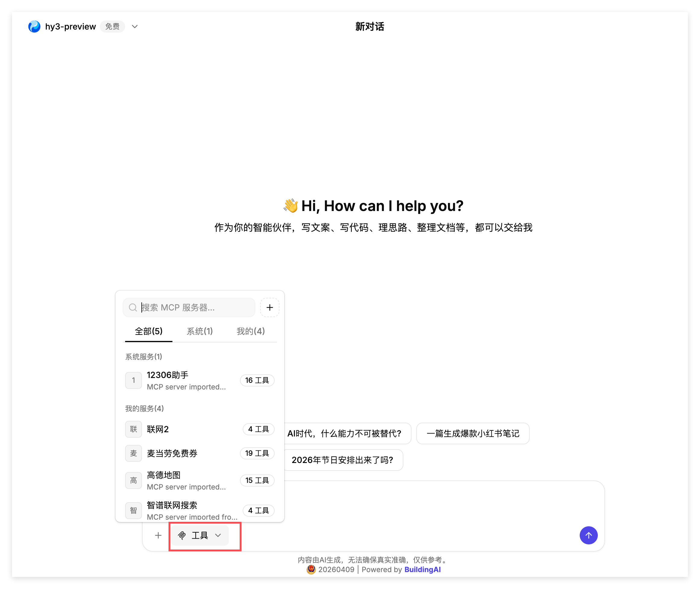This screenshot has width=700, height=589.
Task: Select the 联网2 service
Action: coord(200,429)
